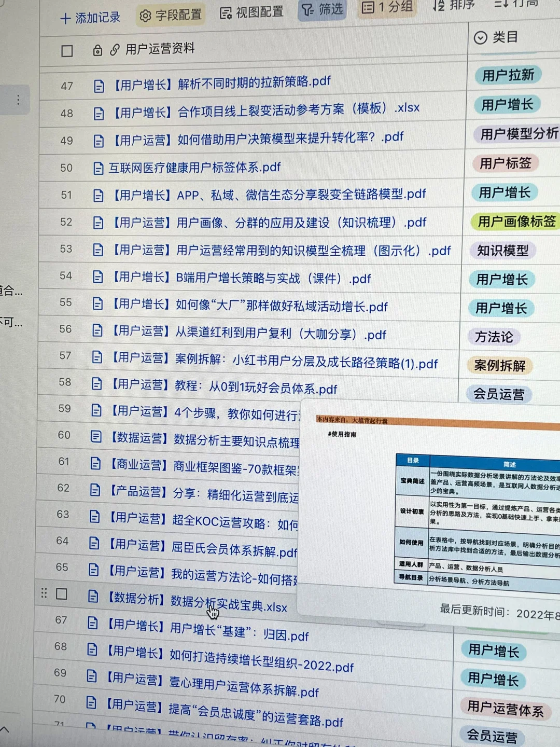This screenshot has height=747, width=560.
Task: Click file icon of row 49 用户决策模型
Action: pyautogui.click(x=99, y=141)
